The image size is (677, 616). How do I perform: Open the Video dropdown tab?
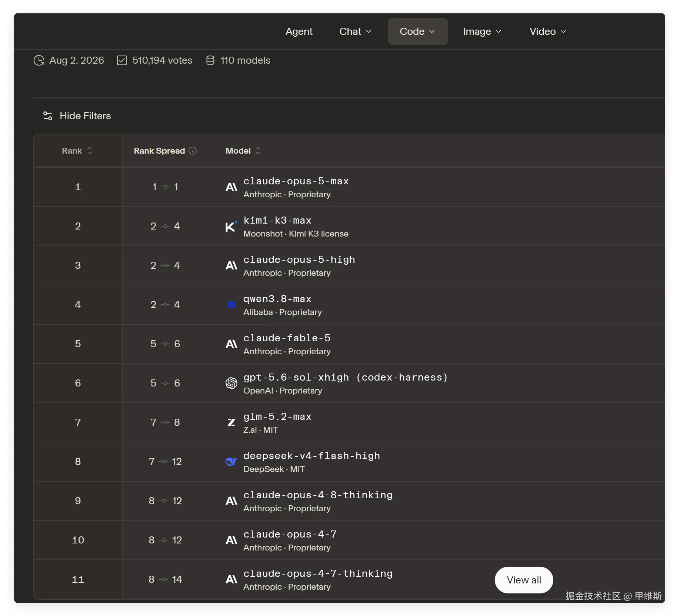pyautogui.click(x=548, y=31)
